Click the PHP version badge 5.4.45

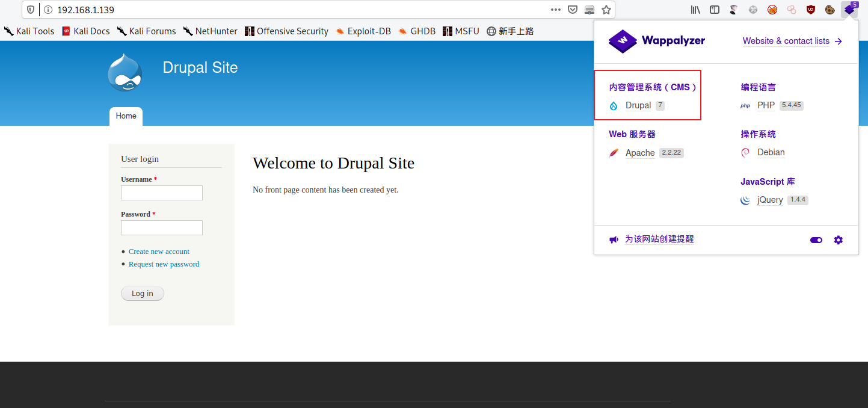(792, 105)
